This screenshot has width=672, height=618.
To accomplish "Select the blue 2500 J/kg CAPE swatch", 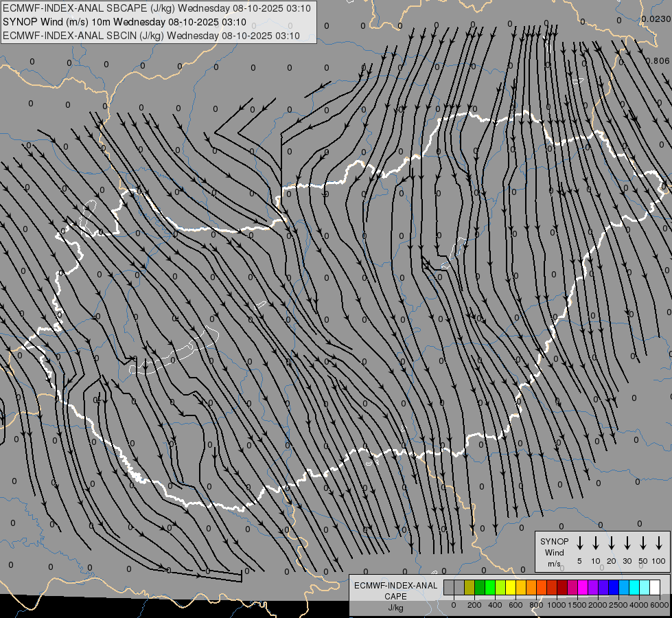I will pyautogui.click(x=614, y=588).
